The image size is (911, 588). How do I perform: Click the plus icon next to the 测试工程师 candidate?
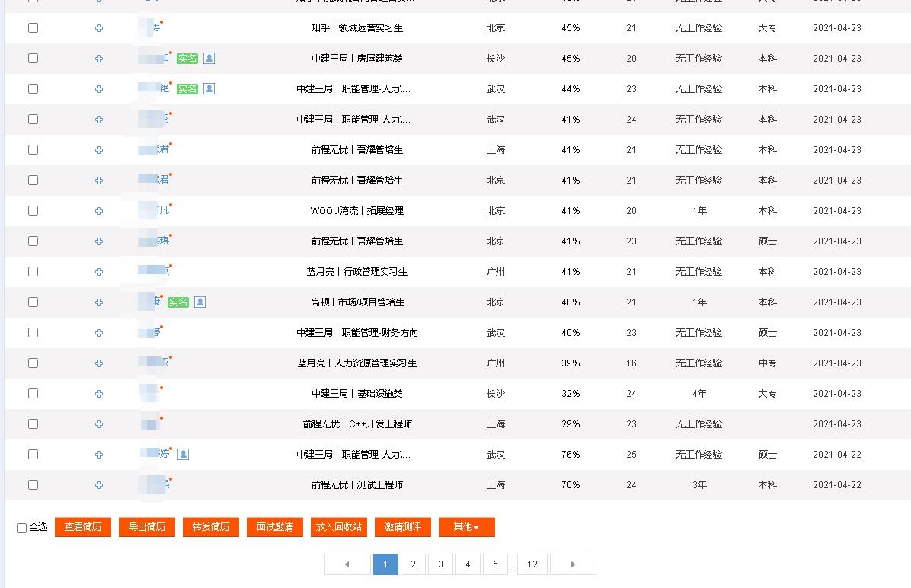pyautogui.click(x=99, y=485)
